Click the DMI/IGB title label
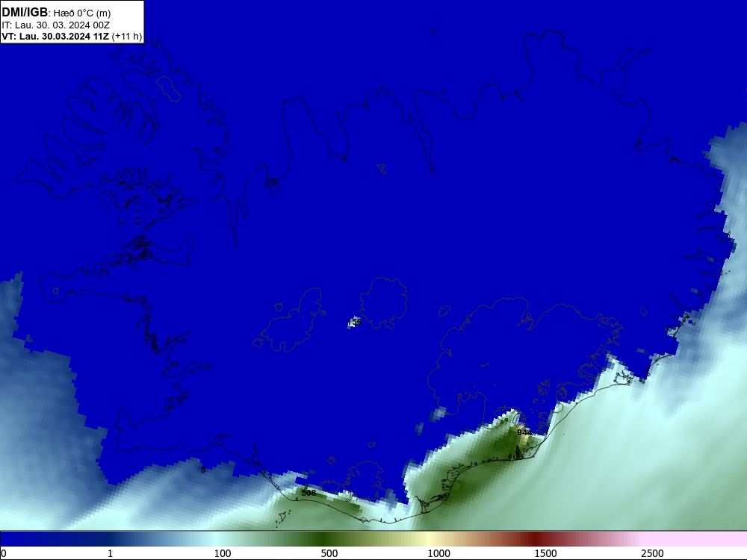 tap(25, 13)
